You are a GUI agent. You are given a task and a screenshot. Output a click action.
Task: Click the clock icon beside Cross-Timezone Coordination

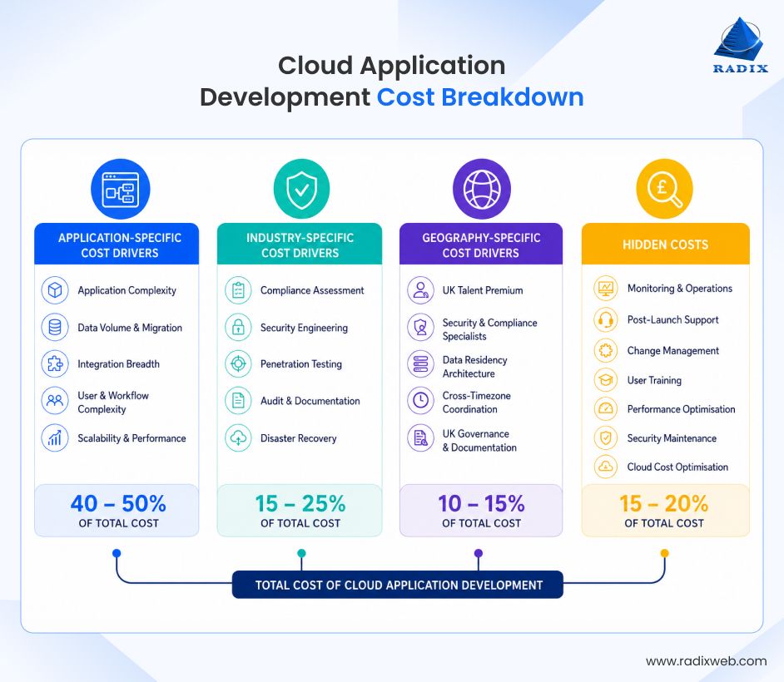(x=420, y=401)
